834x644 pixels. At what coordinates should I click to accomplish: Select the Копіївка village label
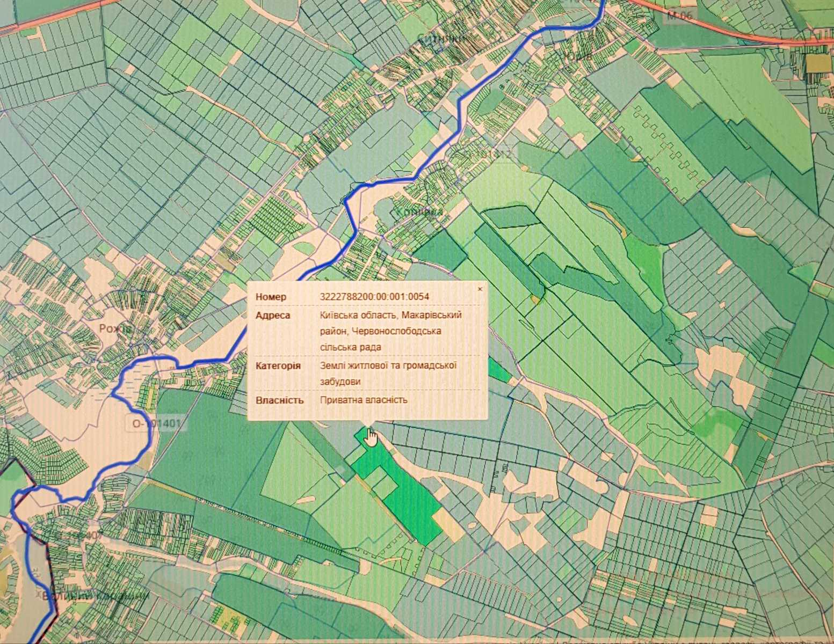pos(419,213)
